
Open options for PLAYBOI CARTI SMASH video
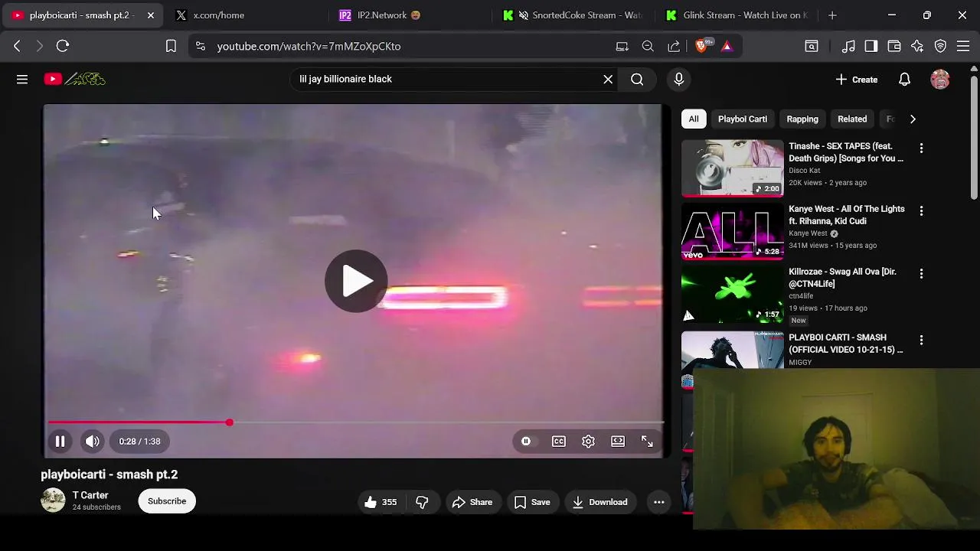coord(921,340)
